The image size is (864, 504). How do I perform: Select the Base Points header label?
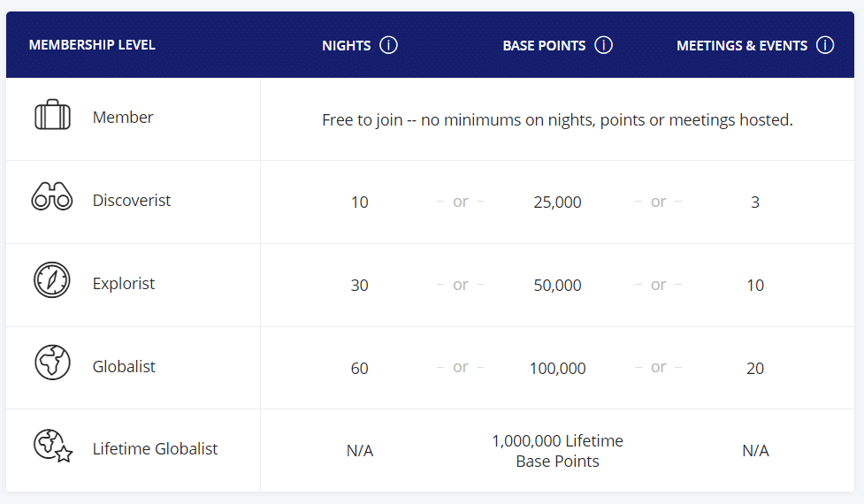pyautogui.click(x=544, y=46)
